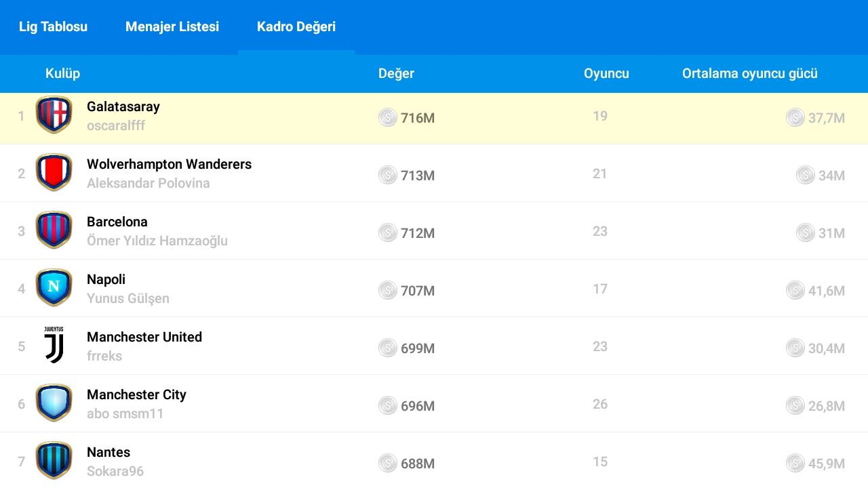Click average player value 45,9M
This screenshot has width=868, height=488.
(x=827, y=464)
